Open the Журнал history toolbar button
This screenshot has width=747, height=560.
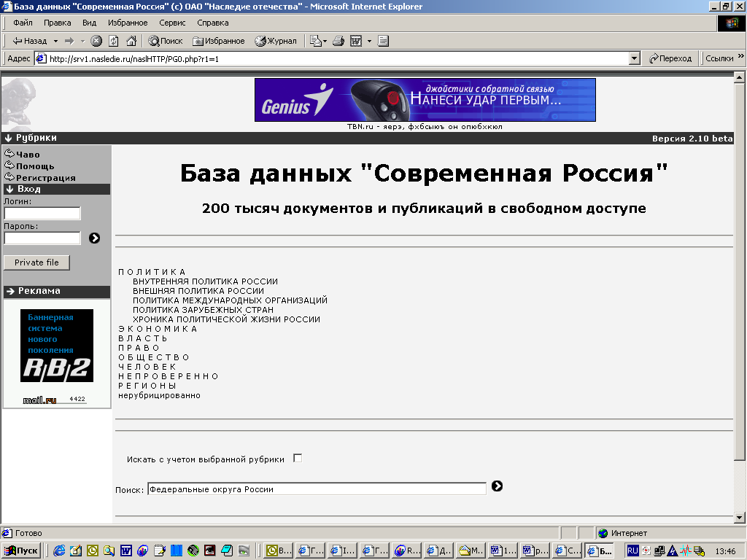[x=276, y=41]
